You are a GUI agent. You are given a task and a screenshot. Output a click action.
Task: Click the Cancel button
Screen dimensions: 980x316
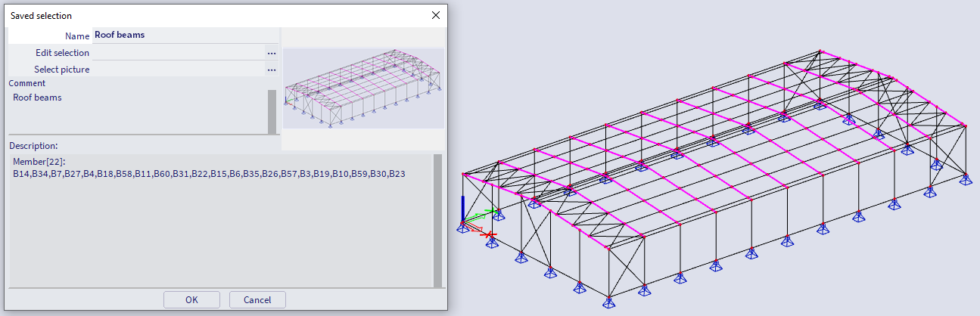(x=257, y=299)
